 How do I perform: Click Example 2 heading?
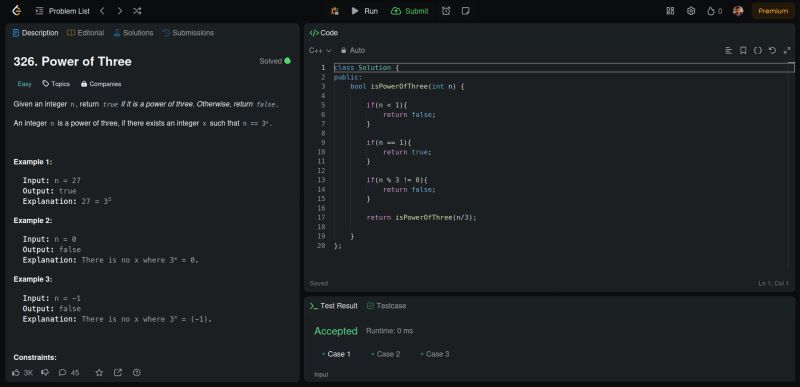point(33,220)
